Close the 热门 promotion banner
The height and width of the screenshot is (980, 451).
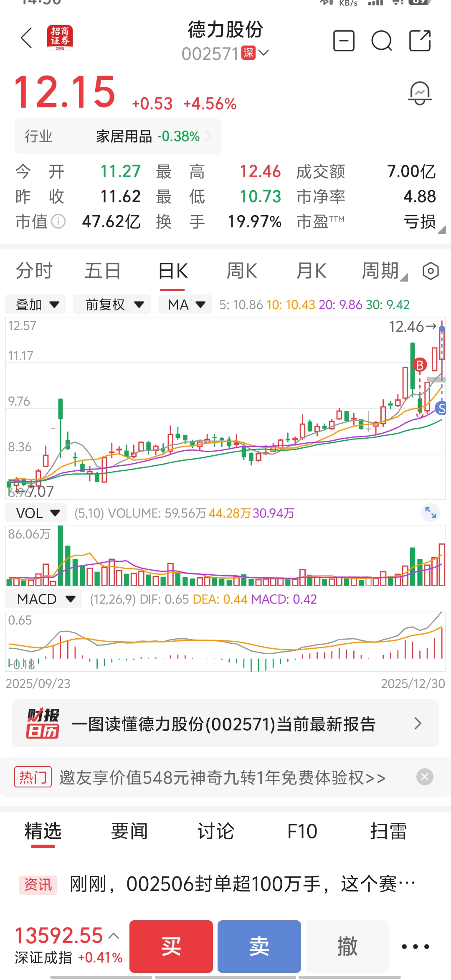425,777
